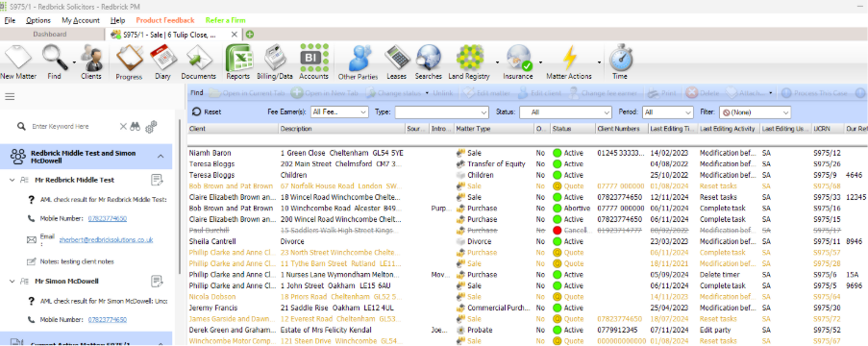
Task: Sort by the Client column header
Action: 233,129
